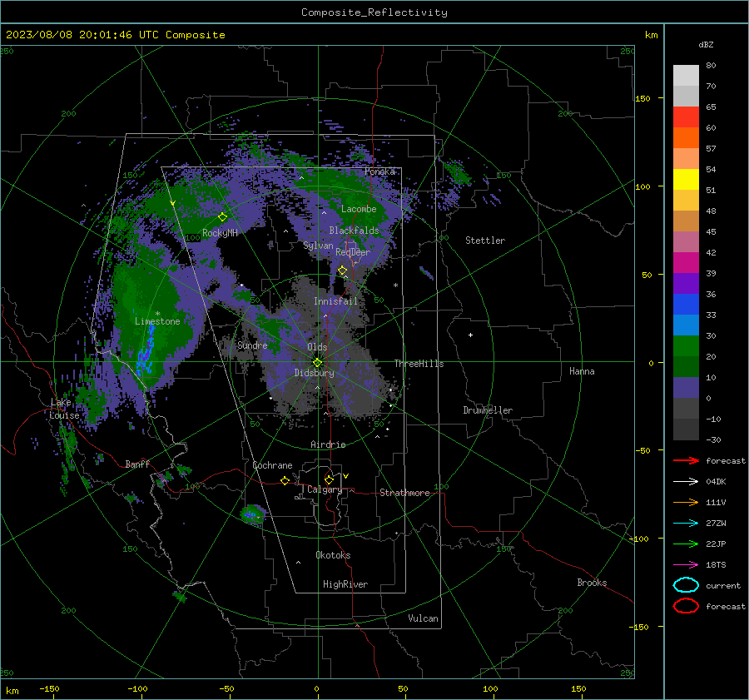This screenshot has width=749, height=700.
Task: Select the Vulcan label on the map
Action: 423,618
